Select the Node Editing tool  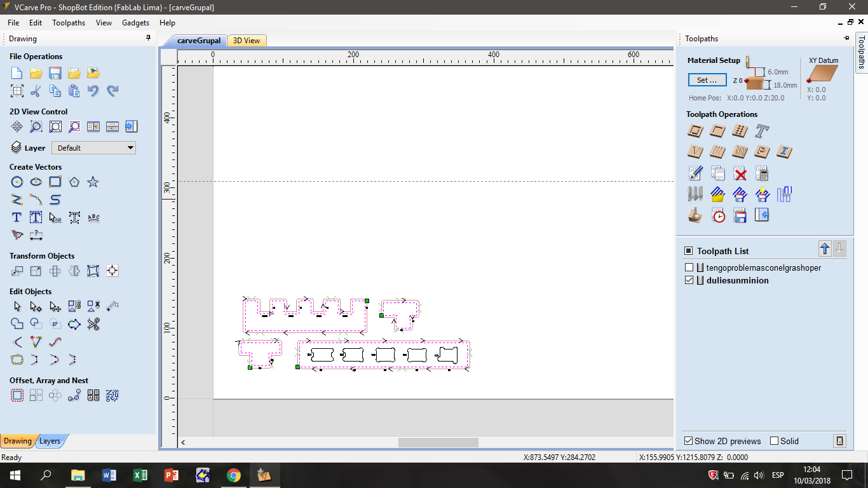[x=36, y=307]
